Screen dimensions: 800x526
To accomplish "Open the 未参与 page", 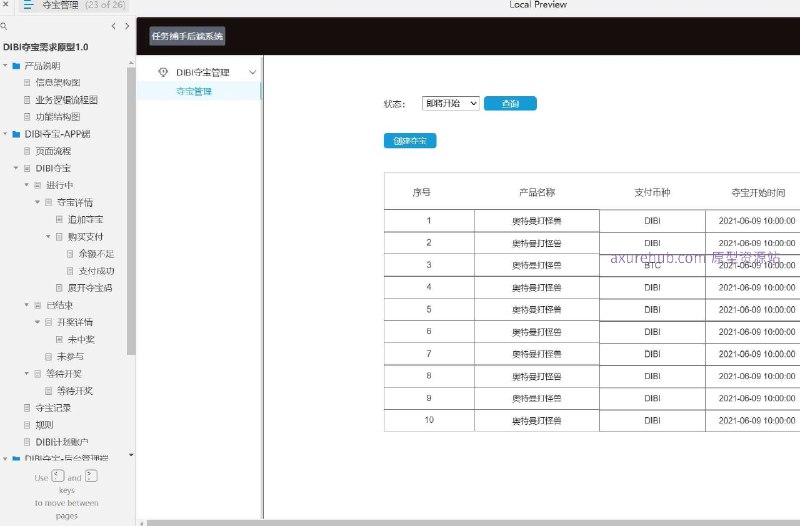I will click(x=70, y=357).
